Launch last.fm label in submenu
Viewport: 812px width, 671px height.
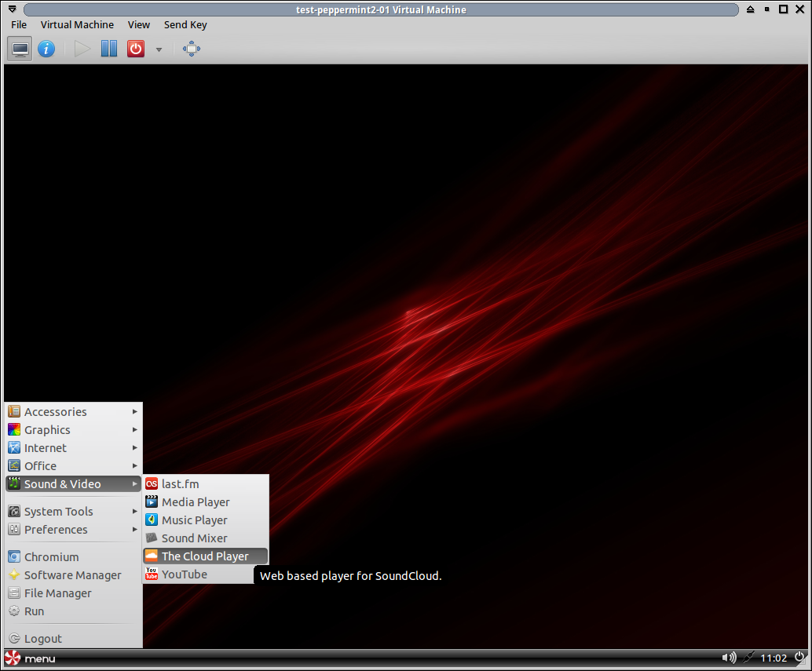(180, 484)
